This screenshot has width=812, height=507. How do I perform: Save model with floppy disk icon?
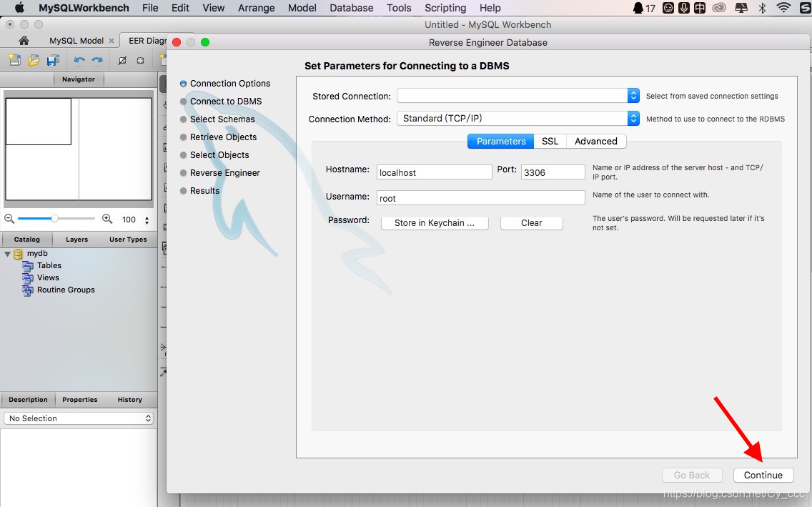point(53,60)
